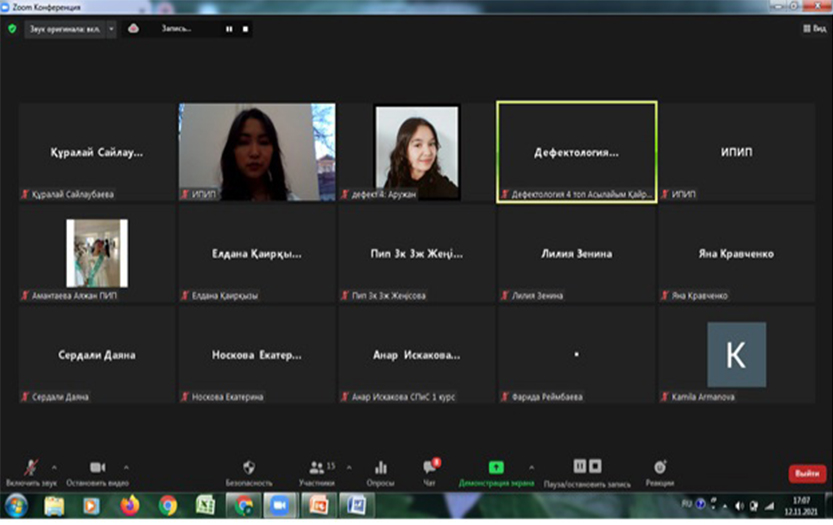The width and height of the screenshot is (833, 525).
Task: Click the green encryption shield icon
Action: pos(12,29)
